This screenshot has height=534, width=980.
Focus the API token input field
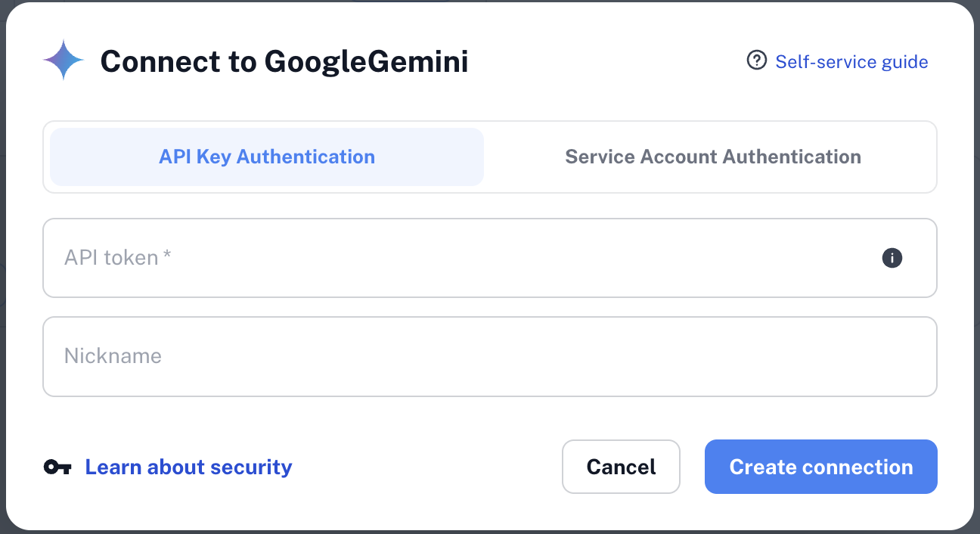[x=454, y=258]
